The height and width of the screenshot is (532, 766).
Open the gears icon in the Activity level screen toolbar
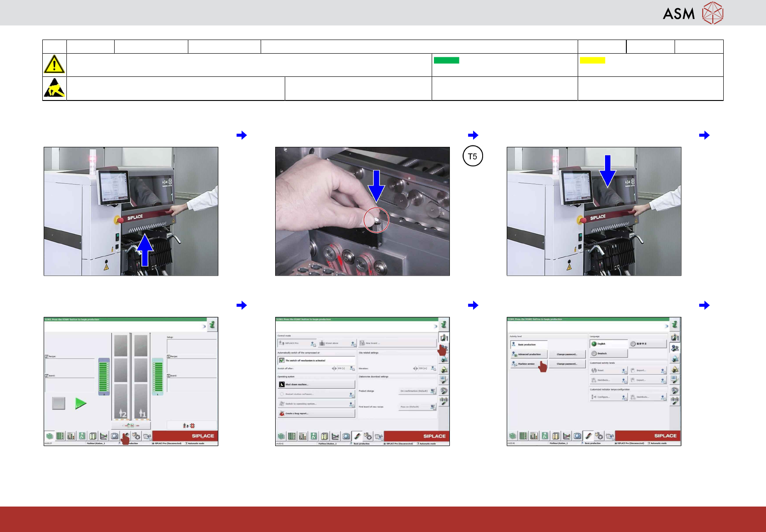point(599,436)
